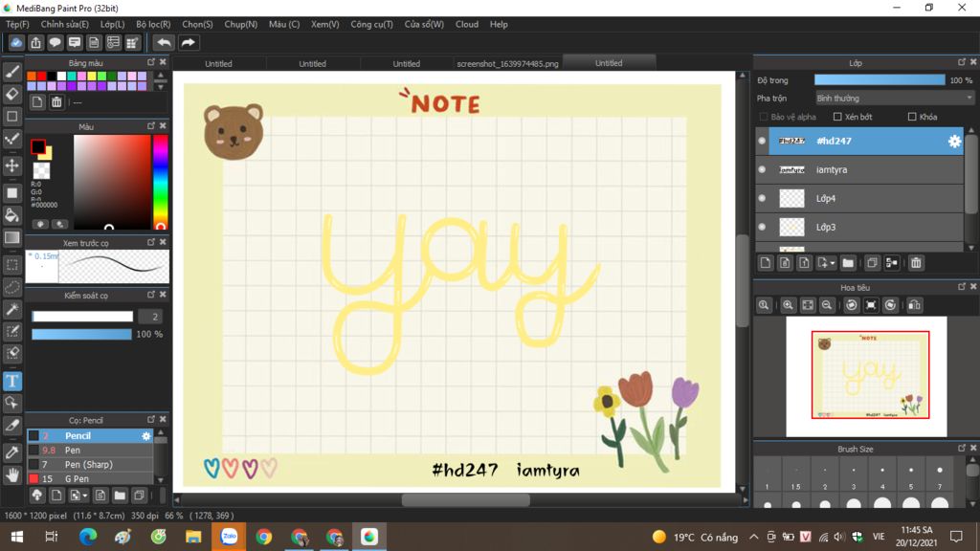Open the brush folder icon
980x551 pixels.
(x=120, y=496)
